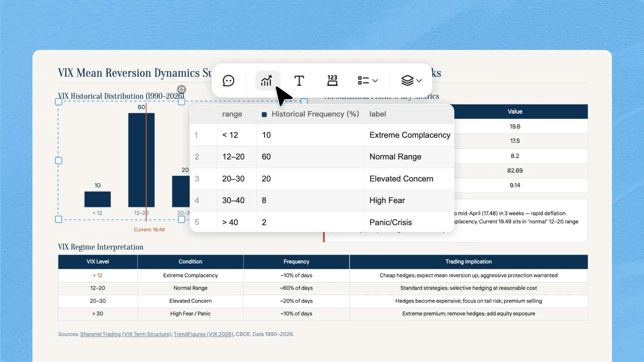
Task: Click 'Extreme Complacency' label cell in grid
Action: click(409, 135)
